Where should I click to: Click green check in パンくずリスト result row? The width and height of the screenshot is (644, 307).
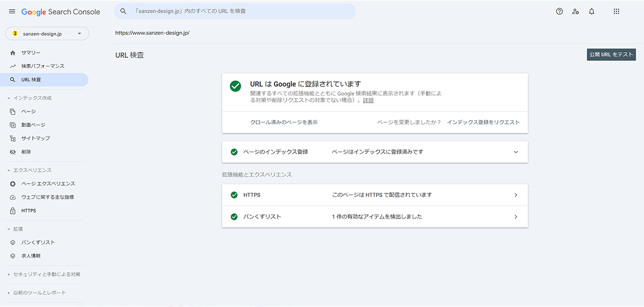click(x=234, y=216)
